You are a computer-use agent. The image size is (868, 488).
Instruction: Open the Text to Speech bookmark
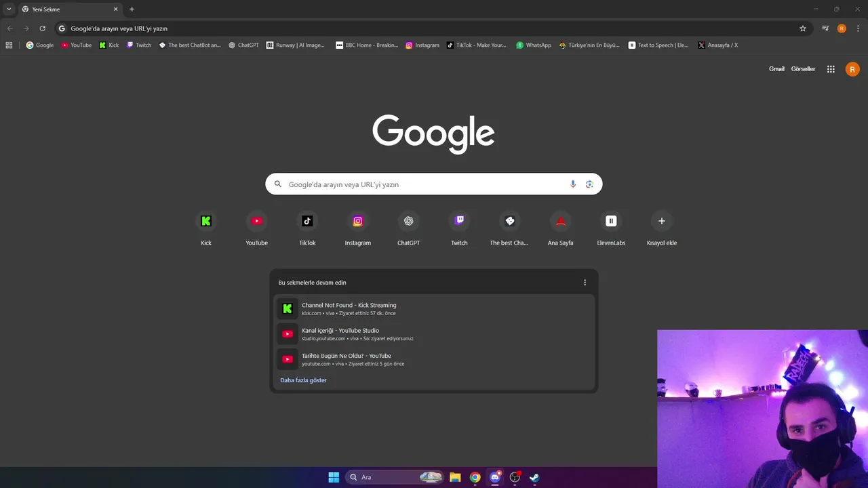[x=658, y=45]
